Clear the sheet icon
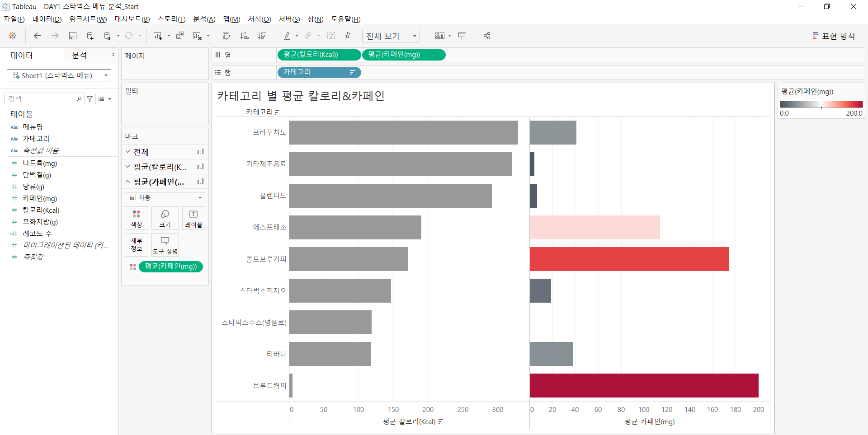The width and height of the screenshot is (868, 435). (197, 36)
